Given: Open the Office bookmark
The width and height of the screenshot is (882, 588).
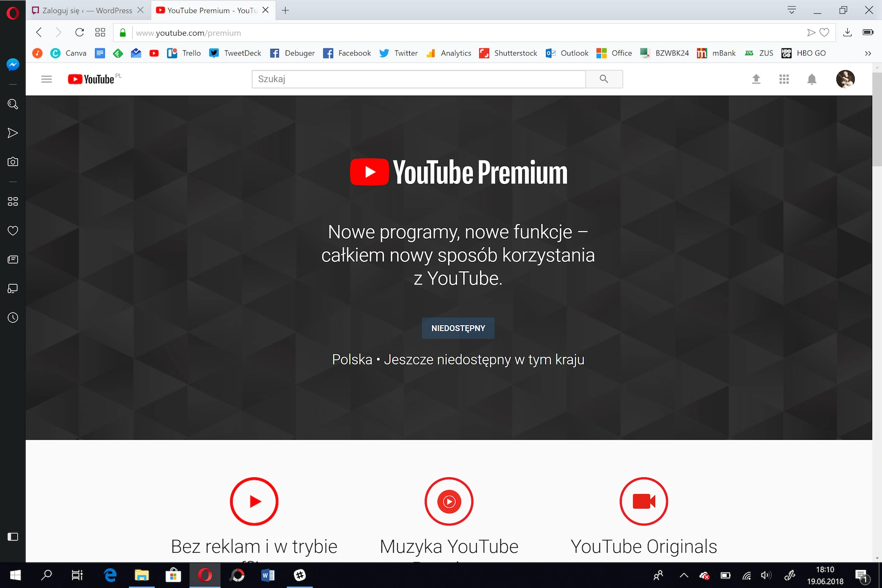Looking at the screenshot, I should pos(614,53).
